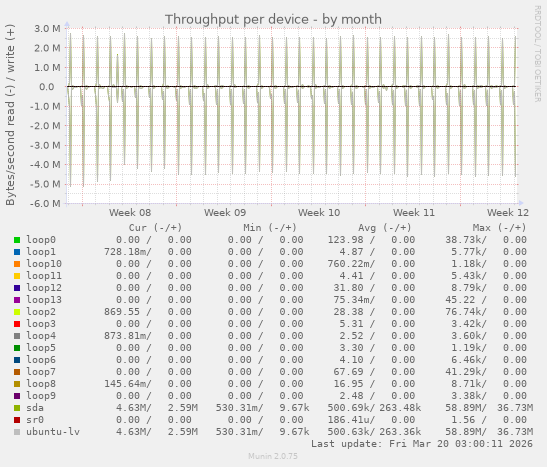Click sda average value 500.69k
The width and height of the screenshot is (547, 467).
click(x=348, y=408)
